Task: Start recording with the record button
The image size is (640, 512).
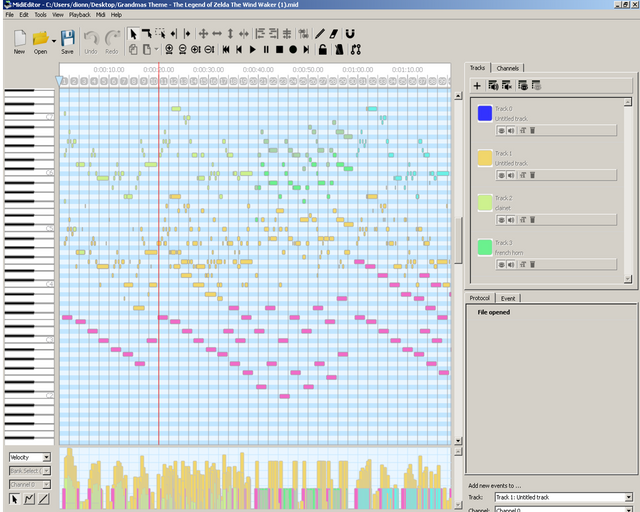Action: 293,49
